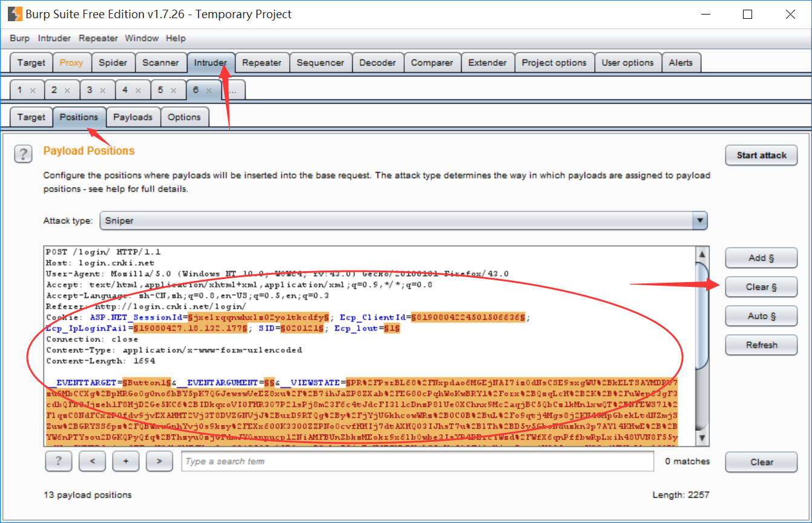Select Intruder attack tab 1
812x523 pixels.
[x=20, y=90]
